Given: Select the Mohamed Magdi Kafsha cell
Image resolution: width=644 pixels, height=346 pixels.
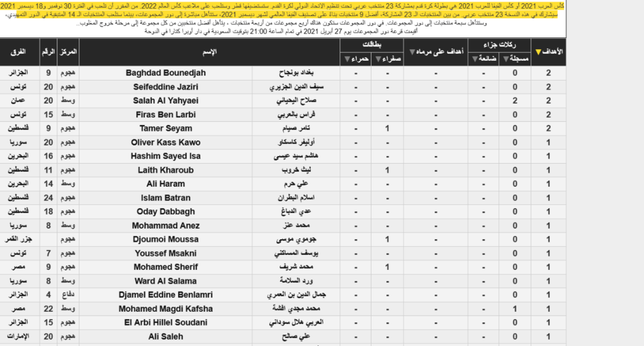Looking at the screenshot, I should pos(166,309).
